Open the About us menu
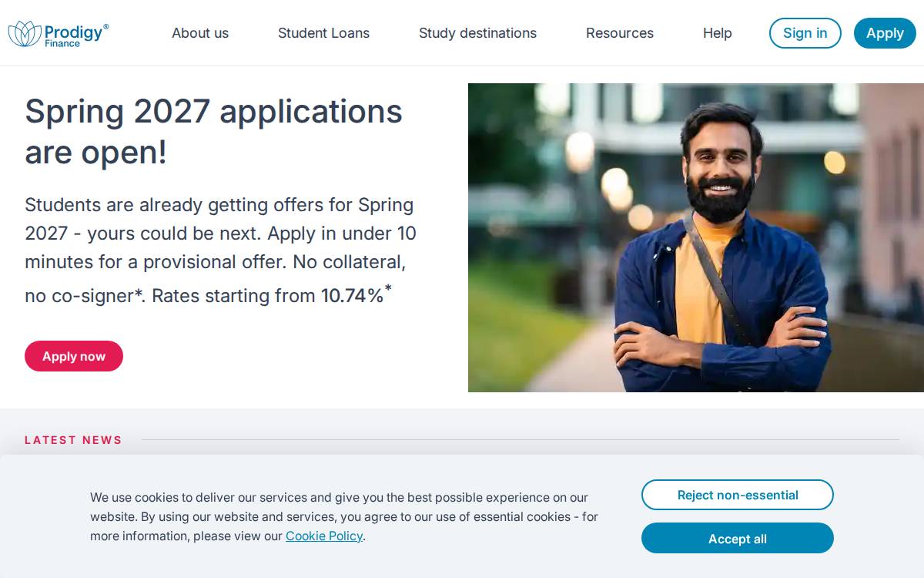Screen dimensions: 924x578 (200, 33)
